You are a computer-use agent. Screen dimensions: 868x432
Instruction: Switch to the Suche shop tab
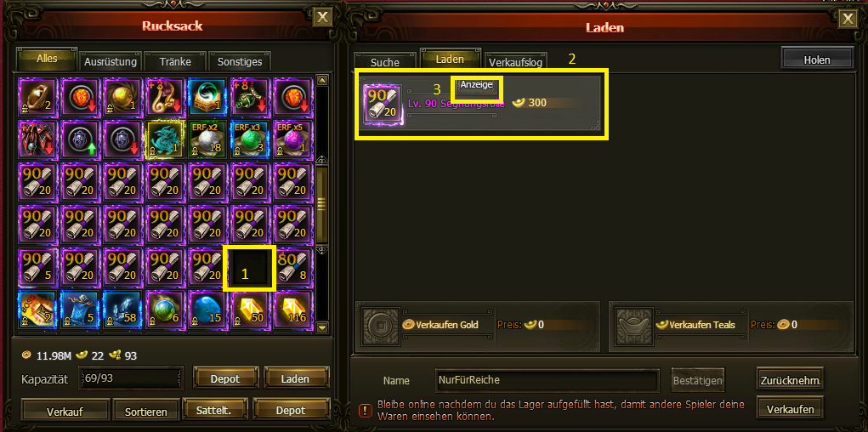(385, 61)
